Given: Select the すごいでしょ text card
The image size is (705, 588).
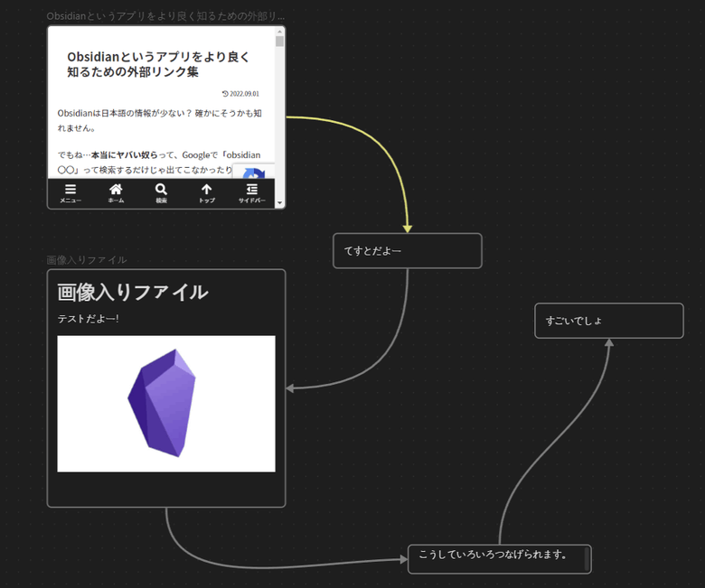Looking at the screenshot, I should tap(609, 321).
